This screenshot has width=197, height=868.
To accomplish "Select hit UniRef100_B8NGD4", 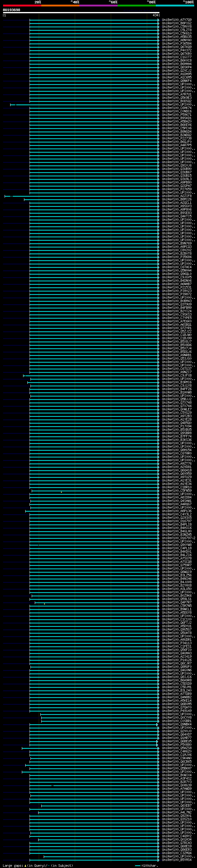I will point(176,132).
